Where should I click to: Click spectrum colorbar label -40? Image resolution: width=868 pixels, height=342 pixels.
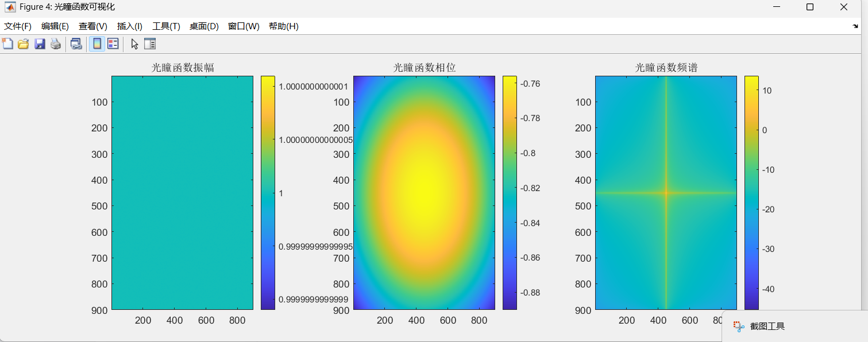click(x=768, y=289)
